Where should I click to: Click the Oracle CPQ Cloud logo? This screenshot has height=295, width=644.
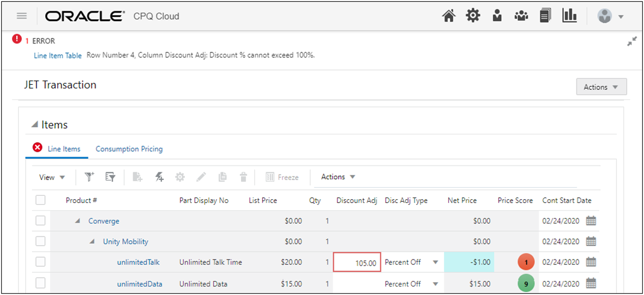point(112,16)
